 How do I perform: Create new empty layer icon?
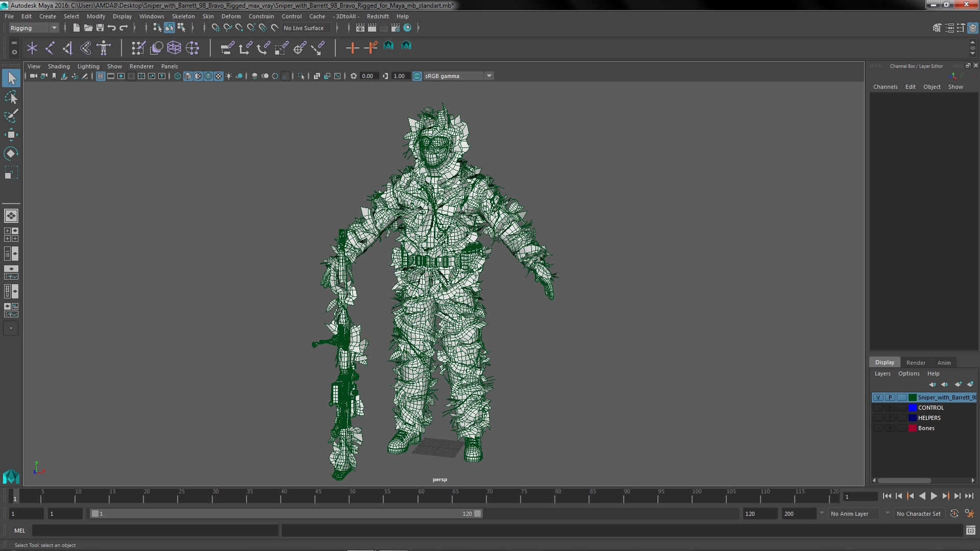click(958, 384)
